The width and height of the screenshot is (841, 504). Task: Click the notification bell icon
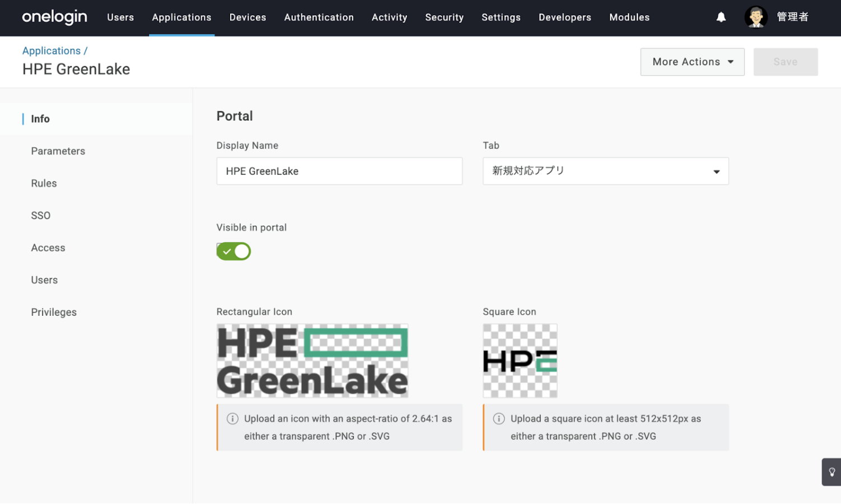point(721,17)
